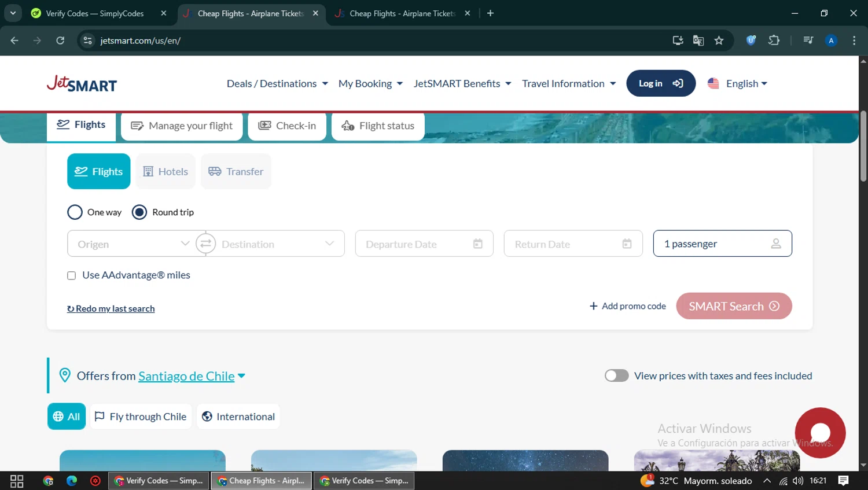Image resolution: width=868 pixels, height=490 pixels.
Task: Click the Departure Date field
Action: click(x=424, y=244)
